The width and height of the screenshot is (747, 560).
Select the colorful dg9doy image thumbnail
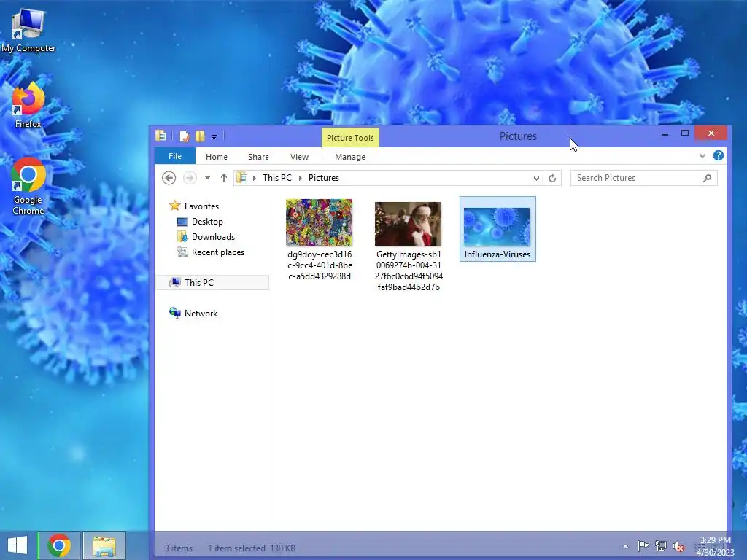tap(320, 222)
